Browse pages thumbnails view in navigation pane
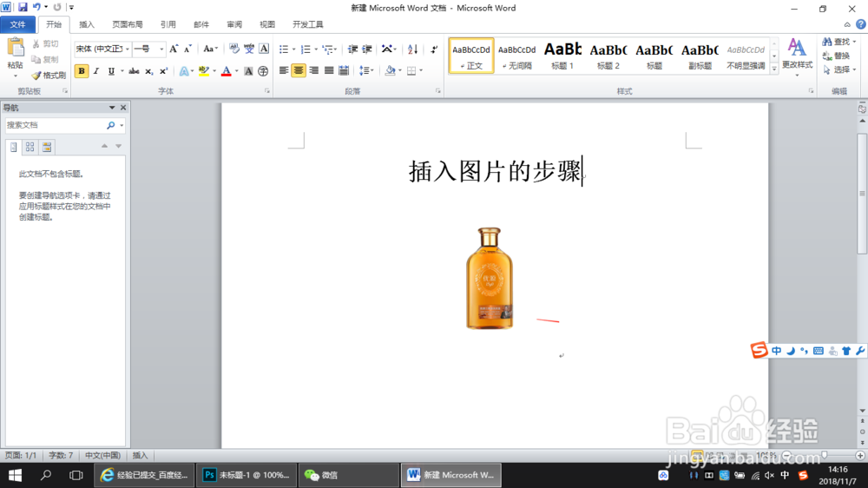Viewport: 868px width, 488px height. point(30,147)
